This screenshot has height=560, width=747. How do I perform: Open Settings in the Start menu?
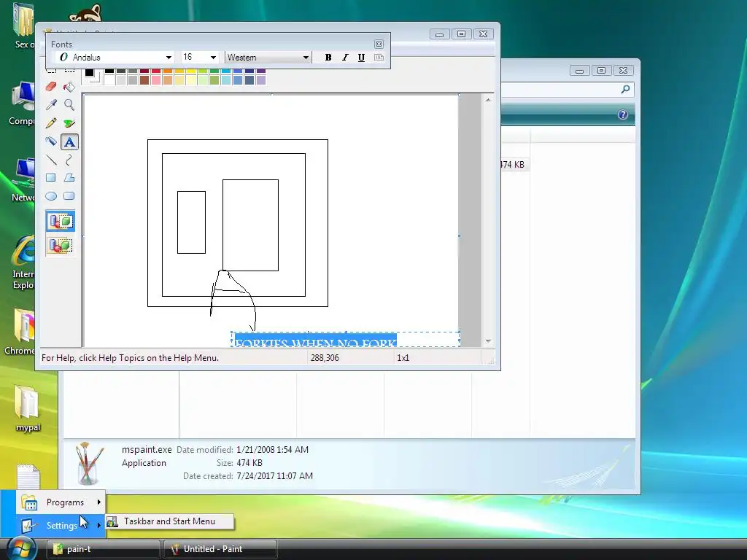pyautogui.click(x=61, y=526)
